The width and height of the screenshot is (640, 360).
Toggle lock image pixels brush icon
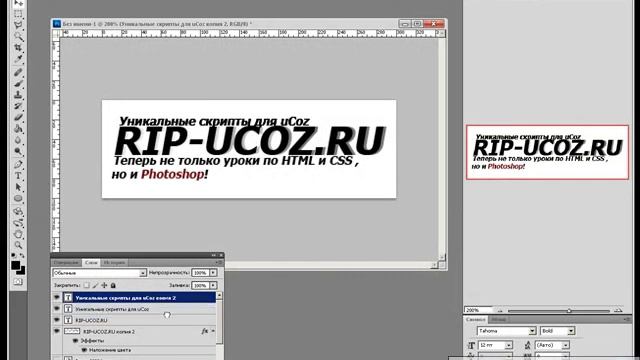(x=95, y=285)
